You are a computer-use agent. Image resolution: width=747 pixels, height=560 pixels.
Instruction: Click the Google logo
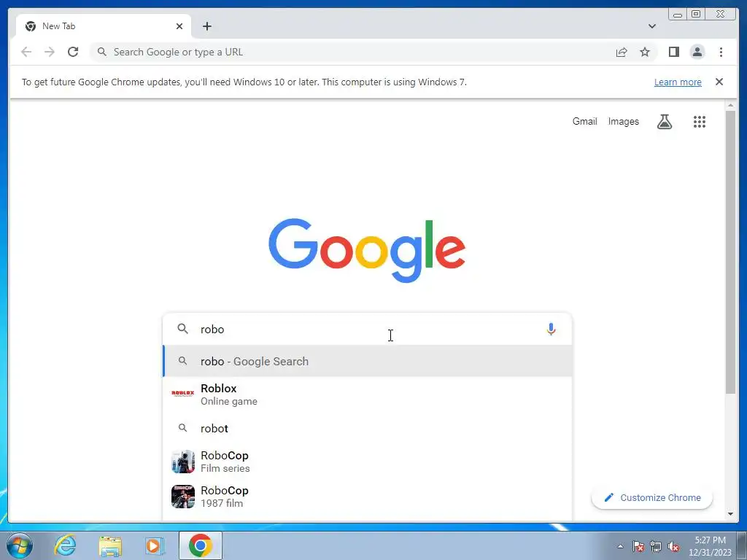tap(367, 251)
